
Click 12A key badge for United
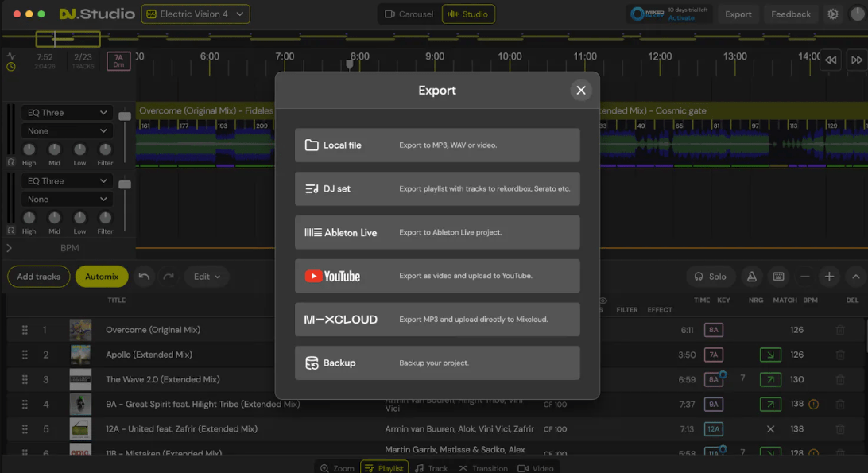click(714, 429)
